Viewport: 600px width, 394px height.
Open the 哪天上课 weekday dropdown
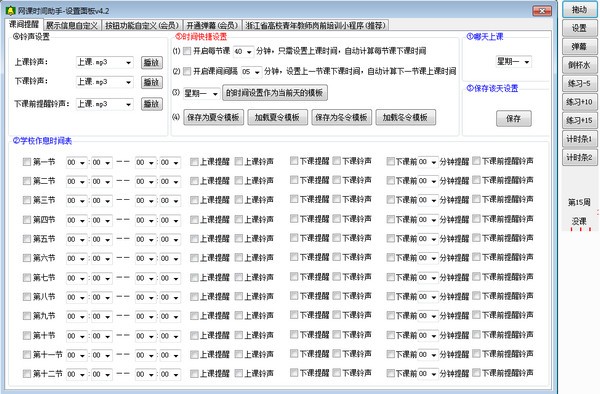click(x=513, y=62)
